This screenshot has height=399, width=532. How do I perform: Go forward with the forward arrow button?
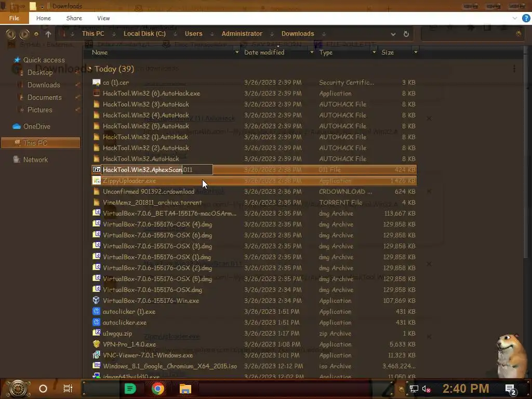coord(24,34)
